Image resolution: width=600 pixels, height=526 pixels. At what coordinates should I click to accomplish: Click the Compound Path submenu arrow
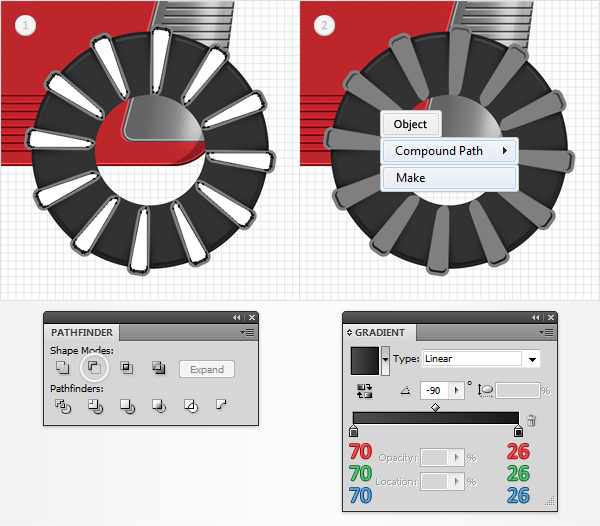(x=505, y=151)
